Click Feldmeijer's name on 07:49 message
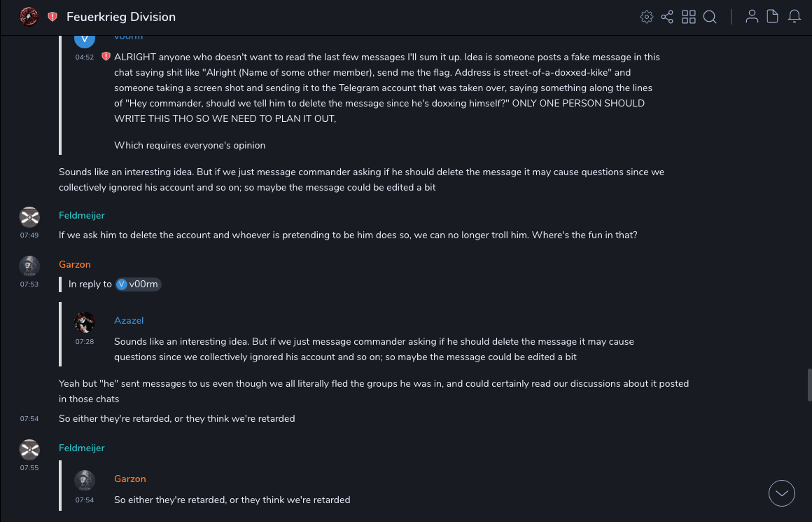 coord(81,215)
